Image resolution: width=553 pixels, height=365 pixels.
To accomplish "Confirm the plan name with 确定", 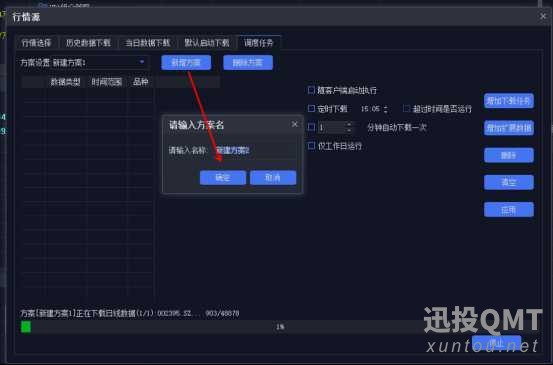I will click(223, 178).
